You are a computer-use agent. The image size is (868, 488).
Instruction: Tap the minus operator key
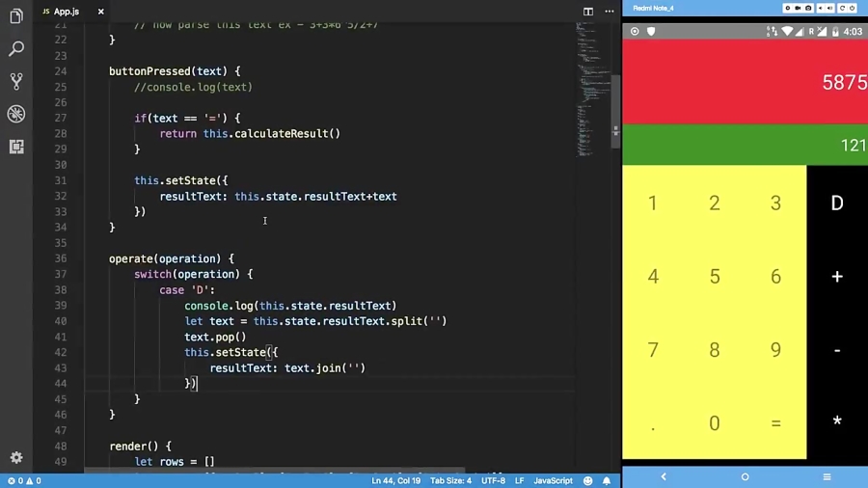click(x=837, y=350)
